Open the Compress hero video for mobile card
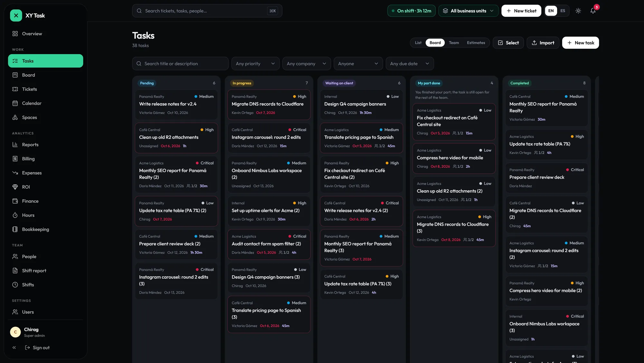This screenshot has width=644, height=363. point(454,158)
